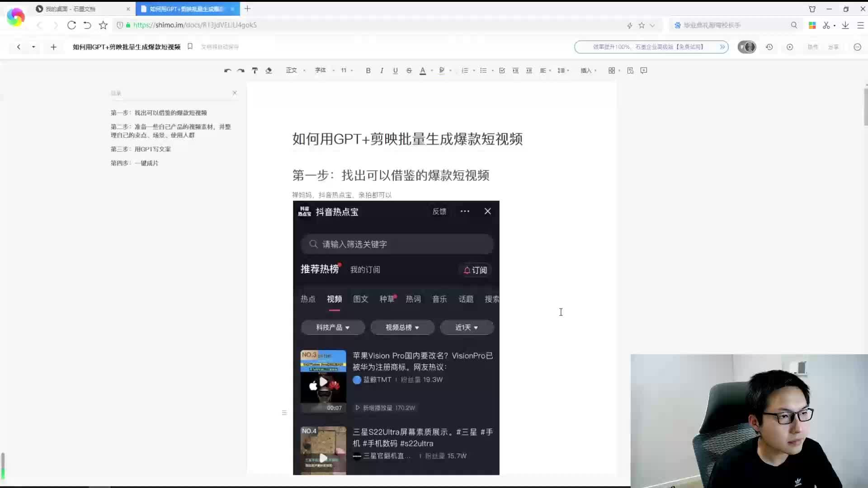Start presentation mode with the play icon

click(790, 47)
